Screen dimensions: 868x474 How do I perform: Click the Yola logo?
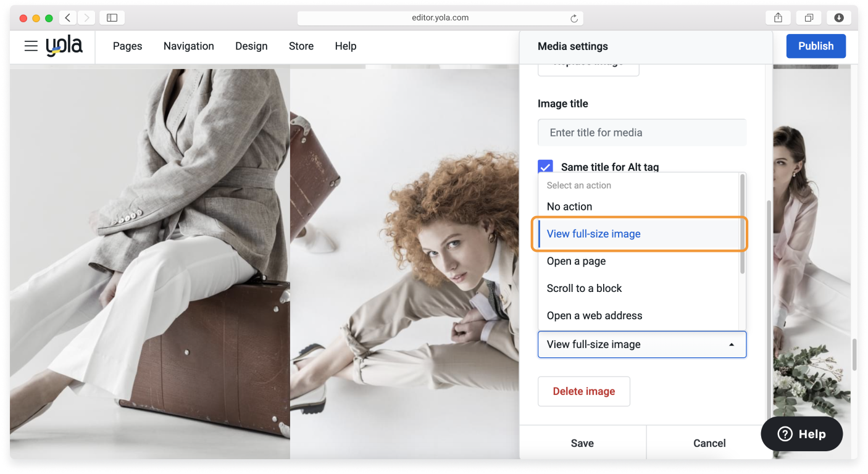click(x=64, y=46)
